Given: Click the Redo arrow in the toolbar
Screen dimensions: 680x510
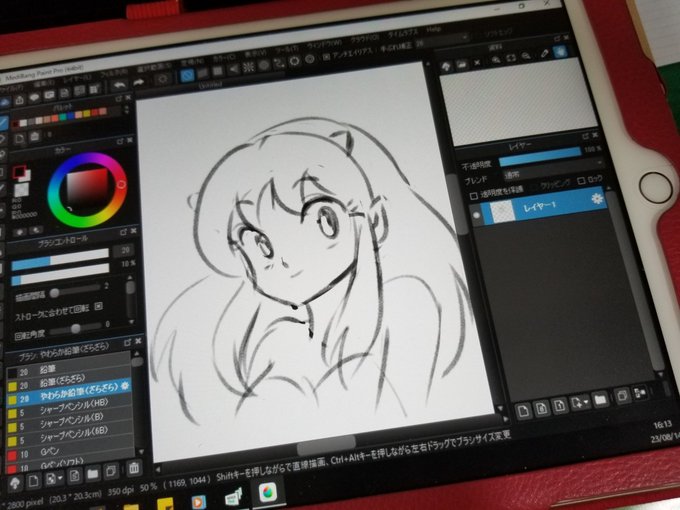Looking at the screenshot, I should [x=139, y=82].
